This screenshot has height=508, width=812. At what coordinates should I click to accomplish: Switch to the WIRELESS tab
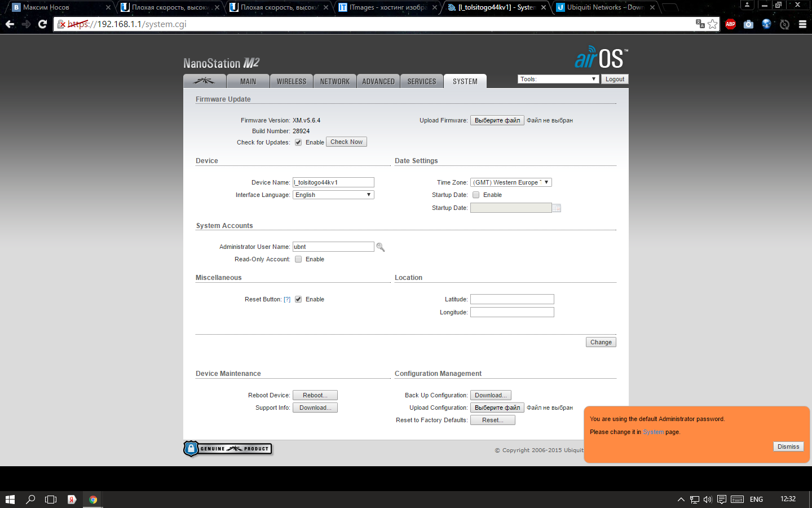291,81
